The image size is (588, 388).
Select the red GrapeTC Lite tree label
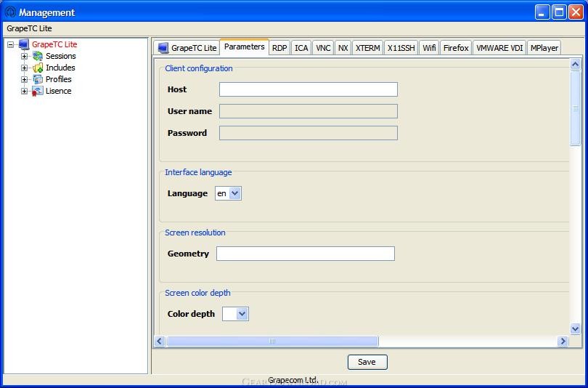[54, 44]
